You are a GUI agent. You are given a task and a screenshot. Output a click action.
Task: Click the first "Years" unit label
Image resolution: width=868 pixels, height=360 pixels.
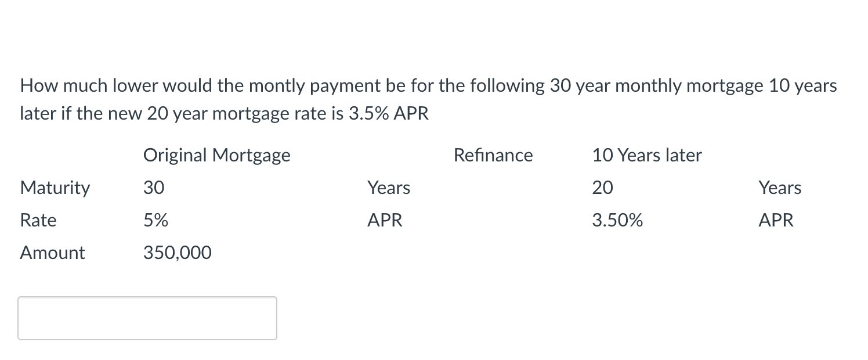coord(388,188)
